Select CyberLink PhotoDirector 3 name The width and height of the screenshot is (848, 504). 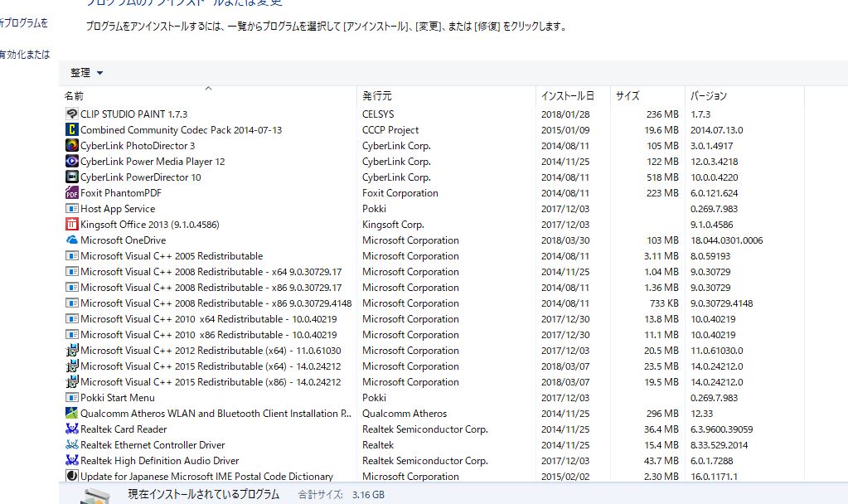138,145
